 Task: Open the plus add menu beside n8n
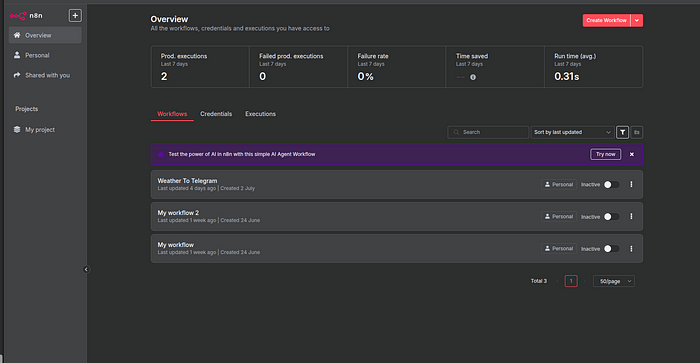[x=75, y=16]
